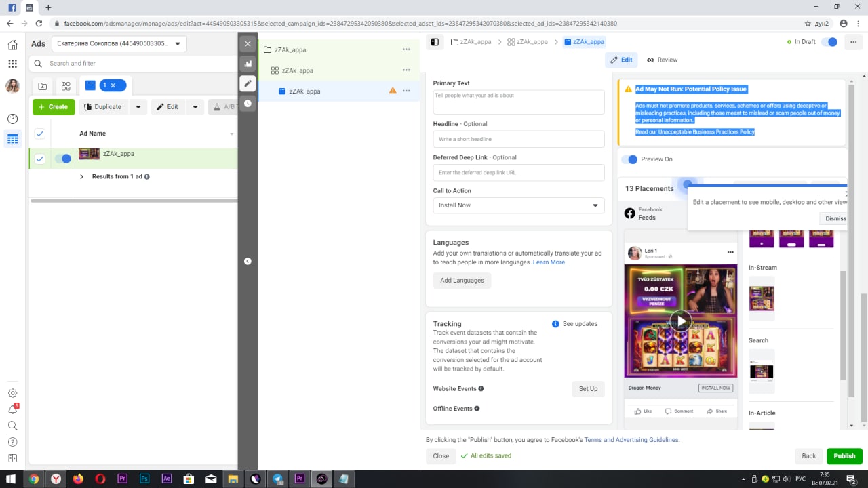Open the all tools grid menu
Image resolution: width=868 pixels, height=488 pixels.
click(x=12, y=64)
